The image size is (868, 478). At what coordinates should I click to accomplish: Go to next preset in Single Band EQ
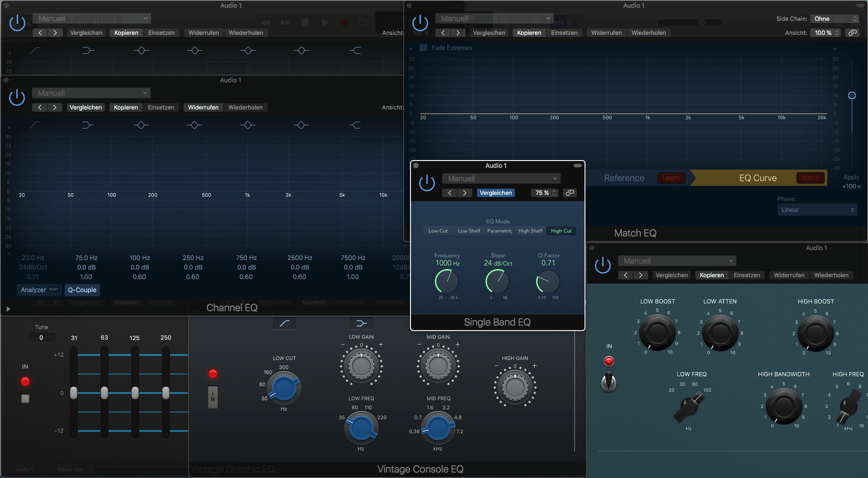tap(464, 193)
